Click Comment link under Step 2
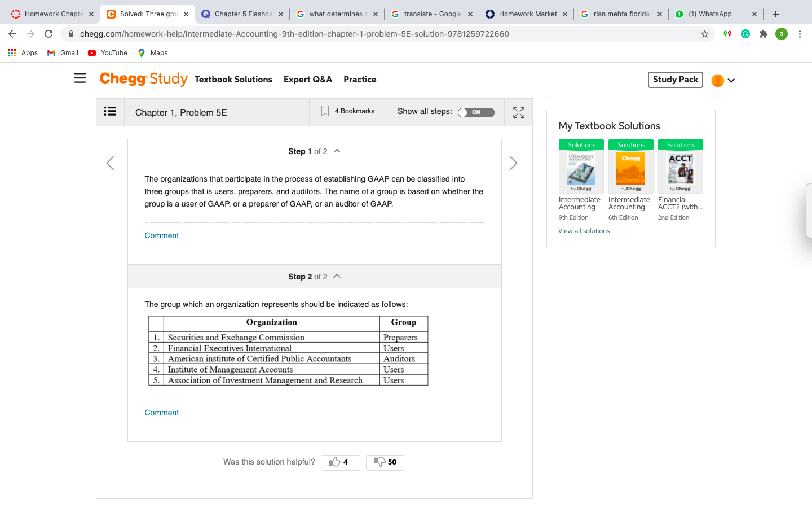This screenshot has height=508, width=812. click(x=162, y=413)
